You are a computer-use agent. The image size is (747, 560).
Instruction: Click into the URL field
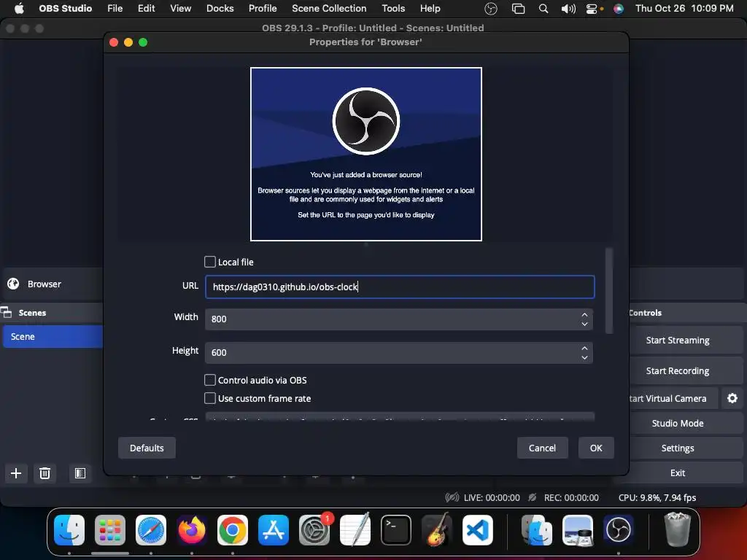400,287
